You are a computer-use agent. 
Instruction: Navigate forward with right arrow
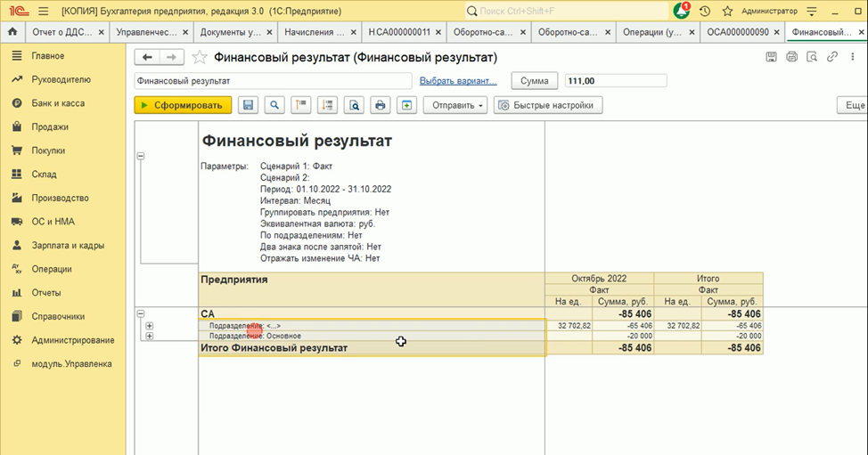172,57
